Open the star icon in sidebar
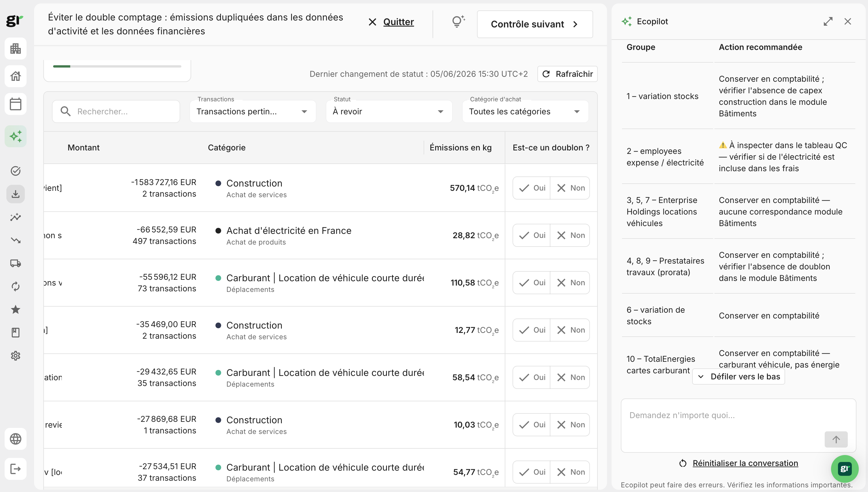Viewport: 868px width, 492px height. click(16, 310)
